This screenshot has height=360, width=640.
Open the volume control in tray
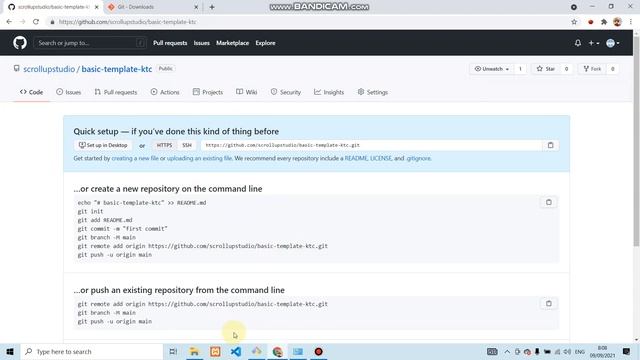click(567, 351)
